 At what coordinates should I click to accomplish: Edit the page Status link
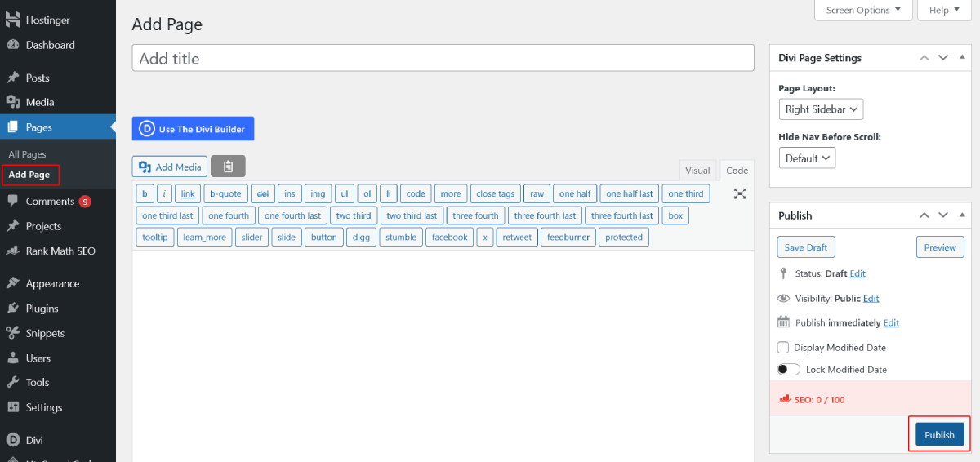click(857, 273)
